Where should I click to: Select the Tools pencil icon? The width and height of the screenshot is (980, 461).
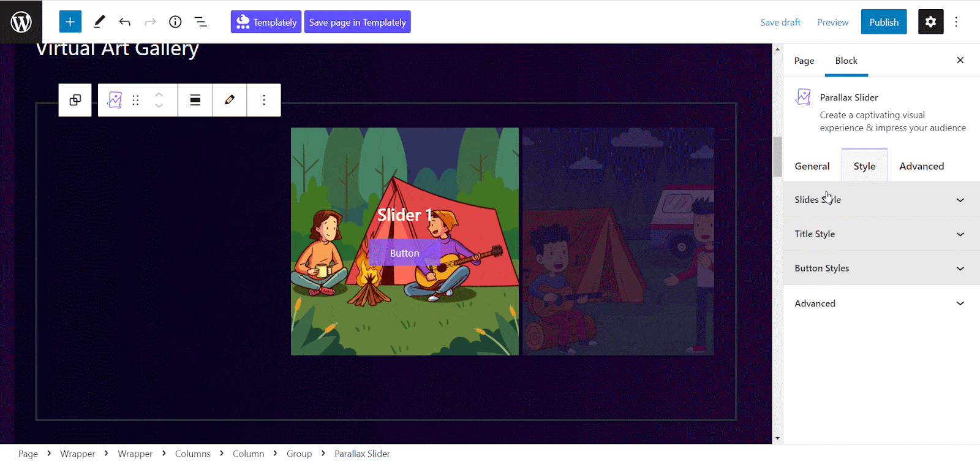[x=99, y=22]
